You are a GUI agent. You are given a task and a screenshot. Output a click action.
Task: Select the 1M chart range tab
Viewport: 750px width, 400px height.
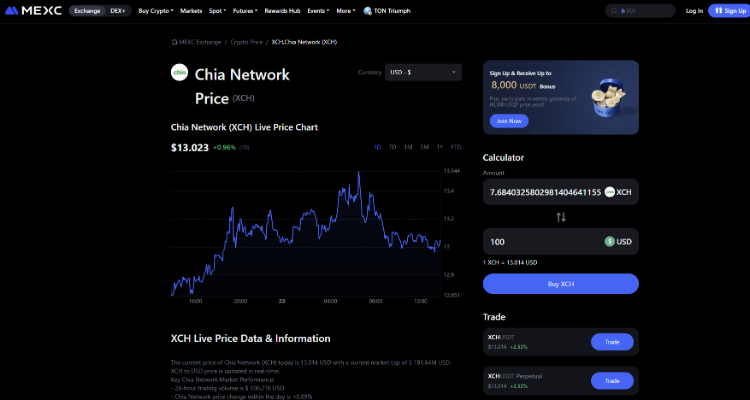click(x=408, y=147)
